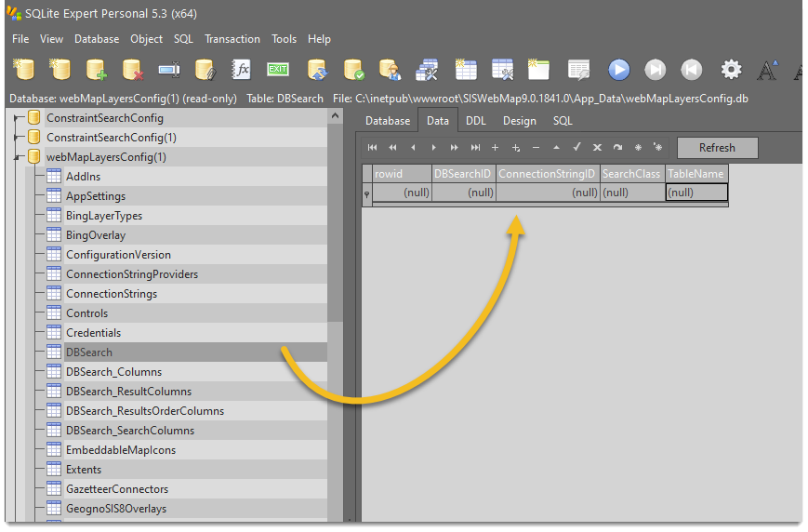The height and width of the screenshot is (532, 808).
Task: Open the Database menu
Action: [97, 39]
